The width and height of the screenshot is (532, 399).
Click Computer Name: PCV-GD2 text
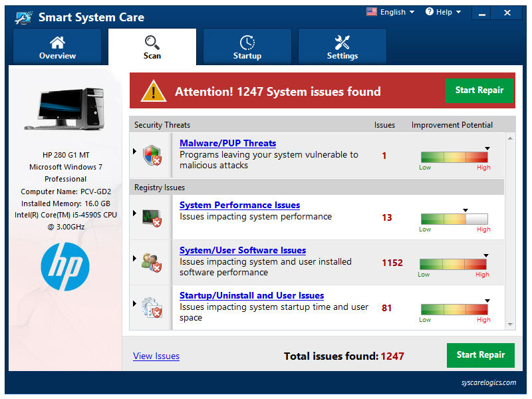pos(66,192)
